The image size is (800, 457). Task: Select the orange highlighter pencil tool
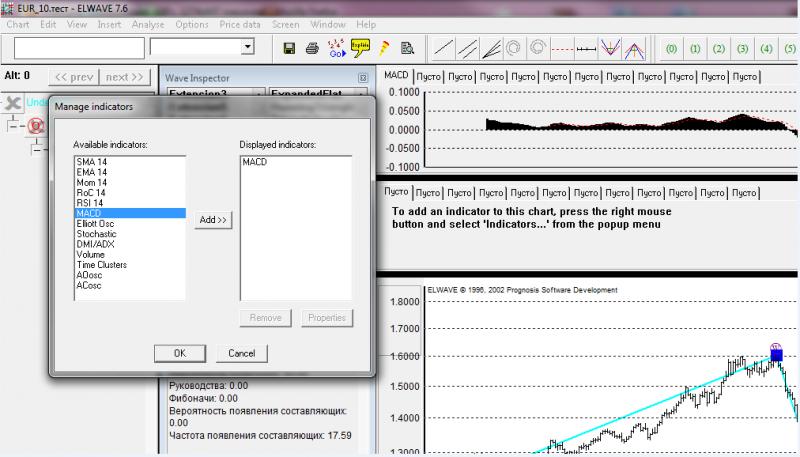[x=384, y=48]
